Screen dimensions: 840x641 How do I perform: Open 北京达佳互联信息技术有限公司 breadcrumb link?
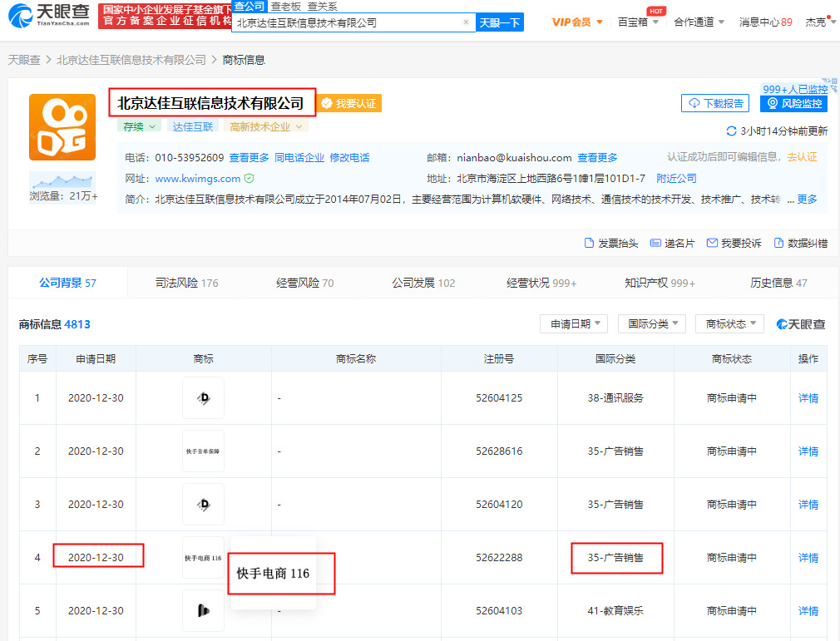click(x=131, y=60)
